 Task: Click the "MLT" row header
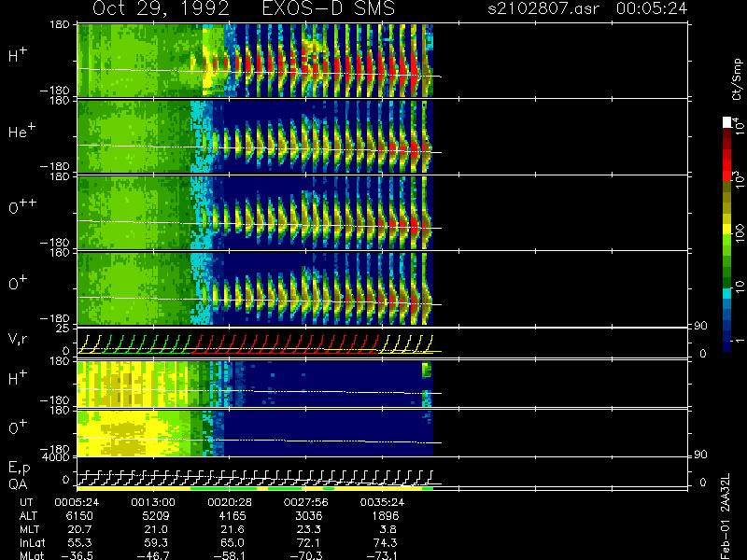29,529
